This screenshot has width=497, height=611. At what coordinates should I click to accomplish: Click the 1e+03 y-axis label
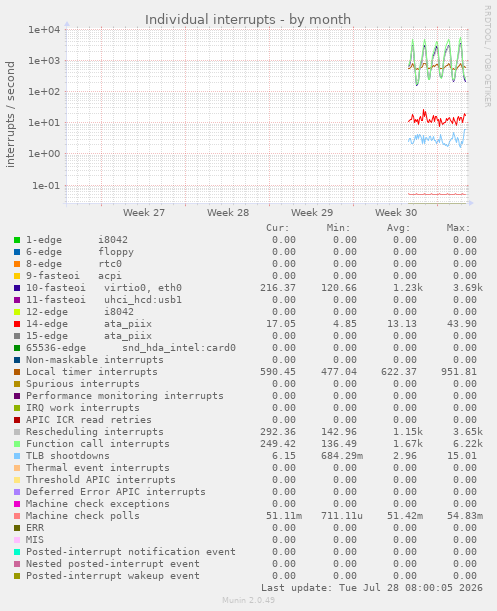coord(44,60)
